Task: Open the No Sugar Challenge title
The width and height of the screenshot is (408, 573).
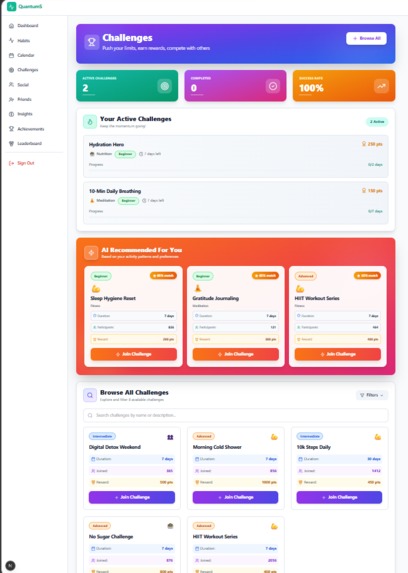Action: (x=111, y=536)
